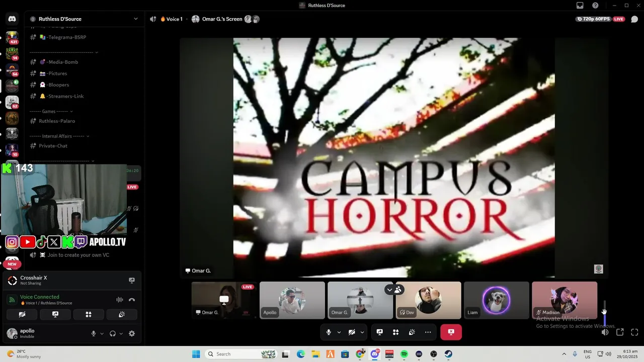Open activities launcher in call bar
The width and height of the screenshot is (644, 362).
[x=396, y=332]
